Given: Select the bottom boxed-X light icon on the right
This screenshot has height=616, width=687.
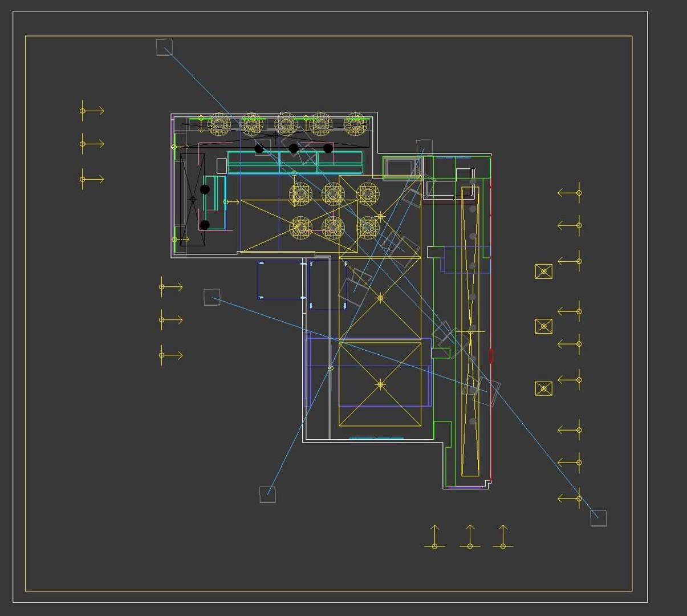Looking at the screenshot, I should tap(544, 389).
